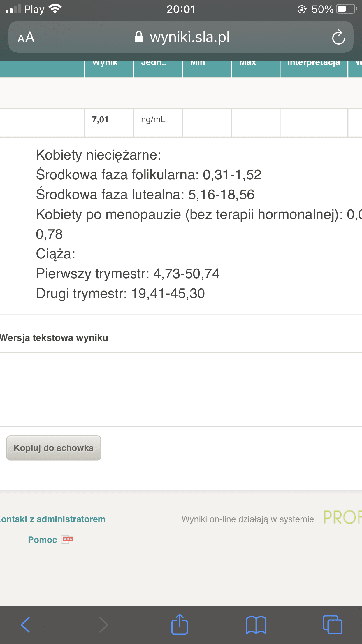Tap the padlock secure-site icon
Viewport: 362px width, 644px height.
[x=139, y=37]
